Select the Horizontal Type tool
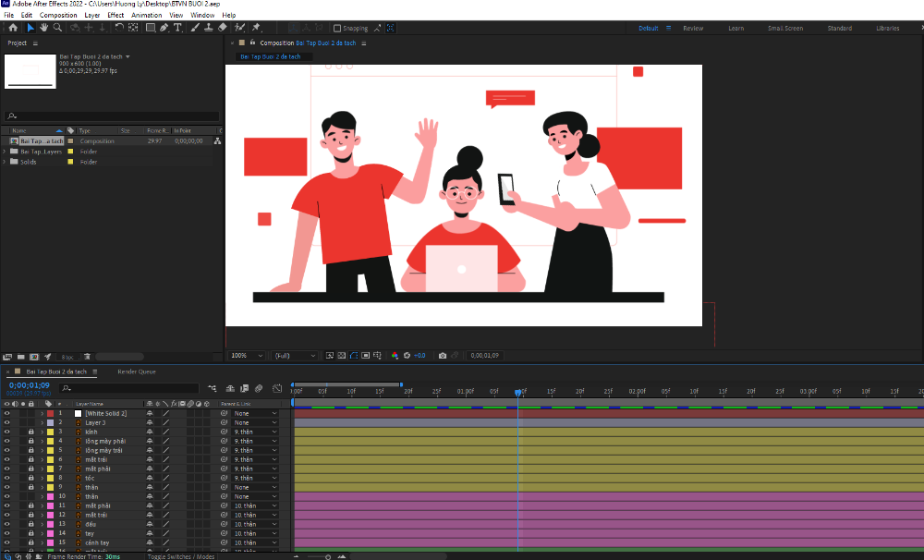This screenshot has width=924, height=560. (177, 28)
